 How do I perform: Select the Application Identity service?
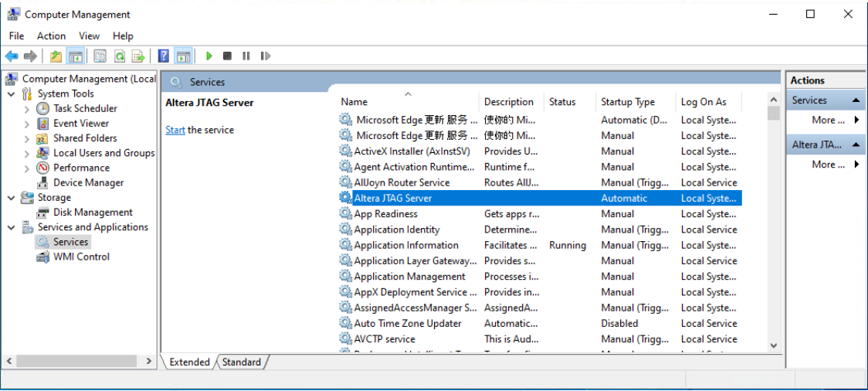[x=540, y=229]
